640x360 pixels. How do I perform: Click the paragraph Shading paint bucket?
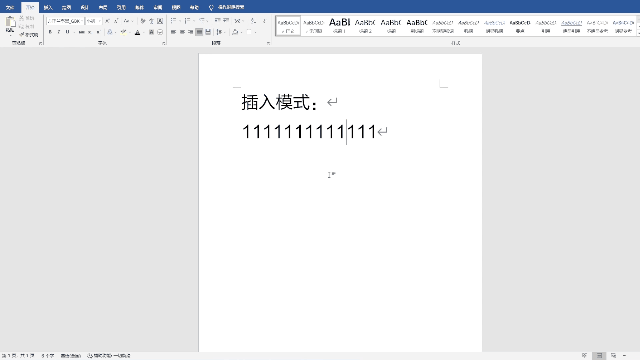tap(235, 32)
